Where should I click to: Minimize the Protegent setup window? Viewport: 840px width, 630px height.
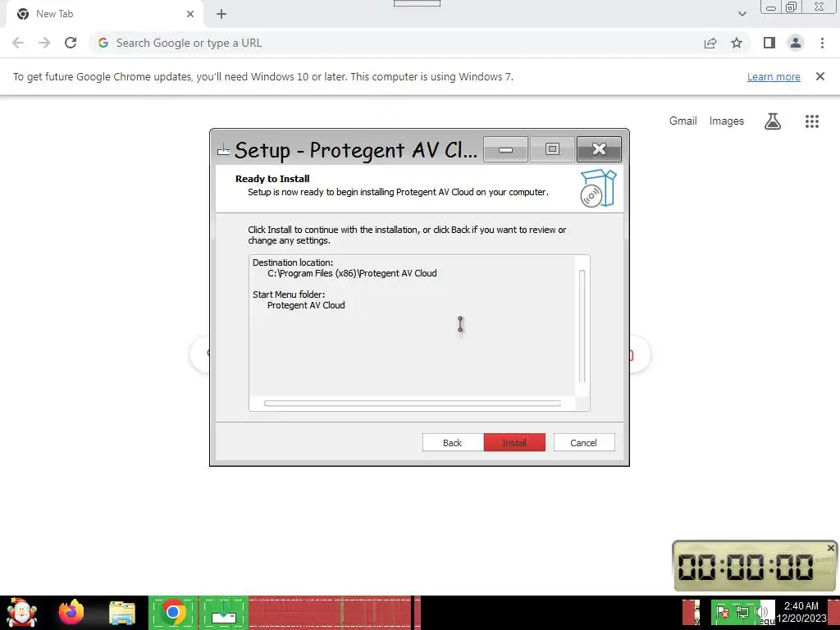pos(505,149)
